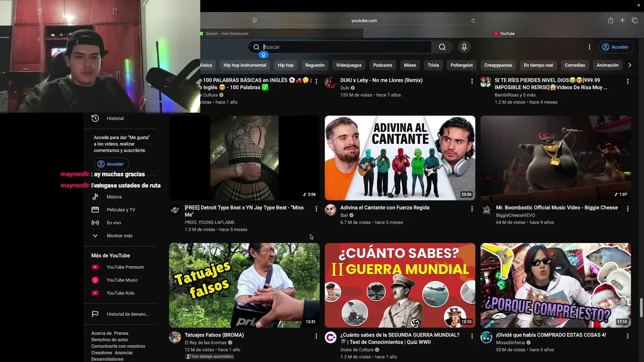Open the Safari share menu
This screenshot has width=644, height=362.
610,20
